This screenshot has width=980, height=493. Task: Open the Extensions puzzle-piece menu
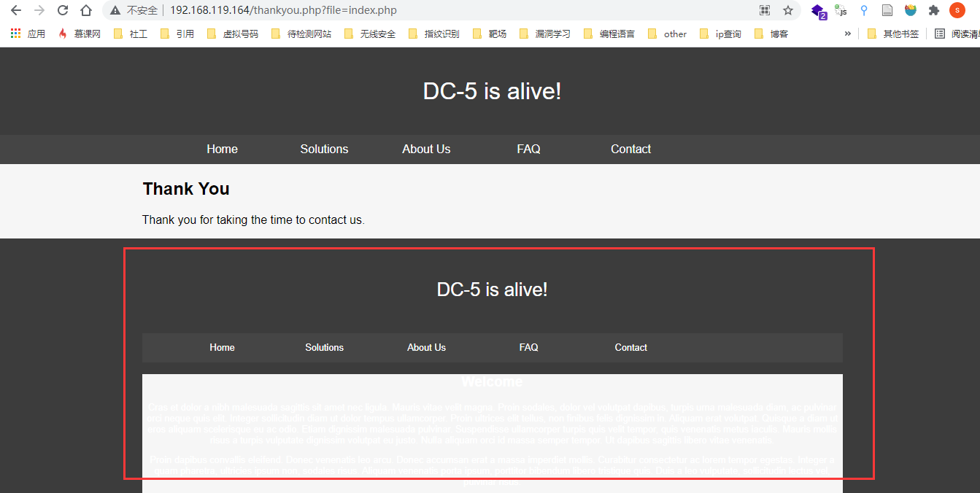934,10
